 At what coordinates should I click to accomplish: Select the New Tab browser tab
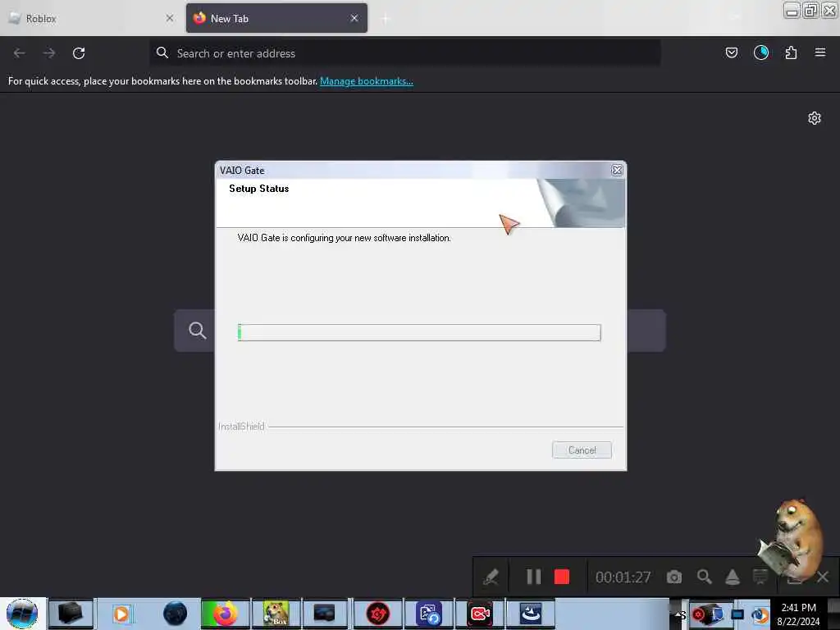[x=276, y=18]
